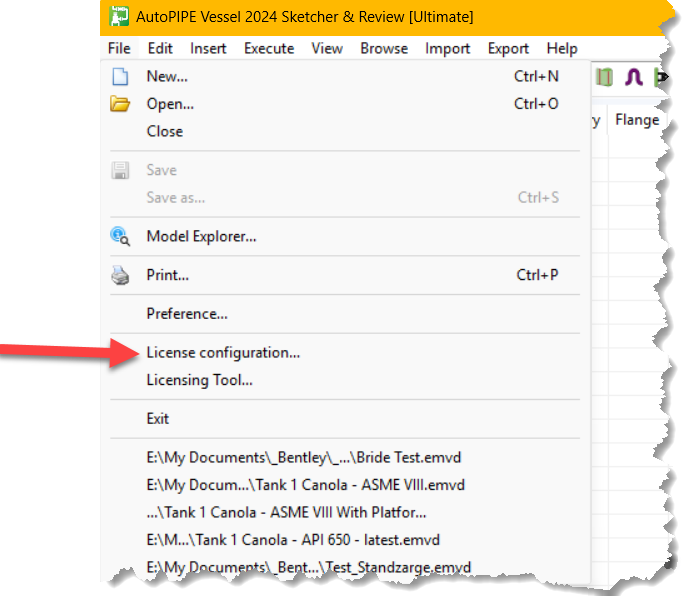The image size is (683, 596).
Task: Select the Save as... entry
Action: [345, 198]
